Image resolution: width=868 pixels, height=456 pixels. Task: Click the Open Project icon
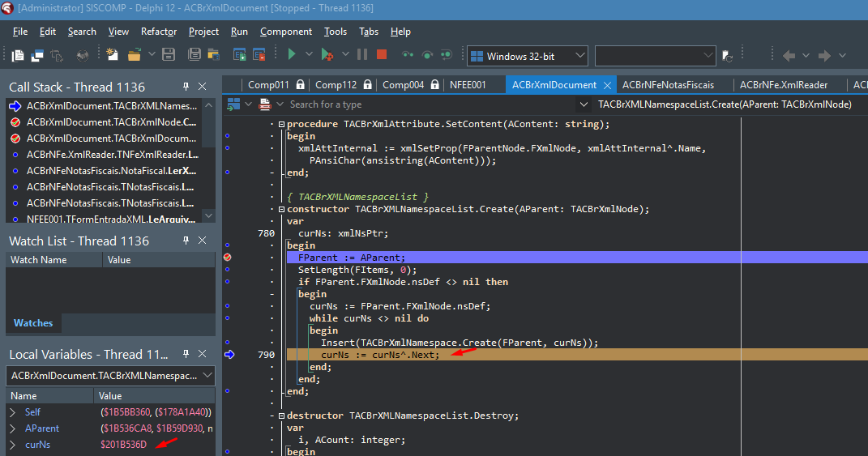[214, 54]
